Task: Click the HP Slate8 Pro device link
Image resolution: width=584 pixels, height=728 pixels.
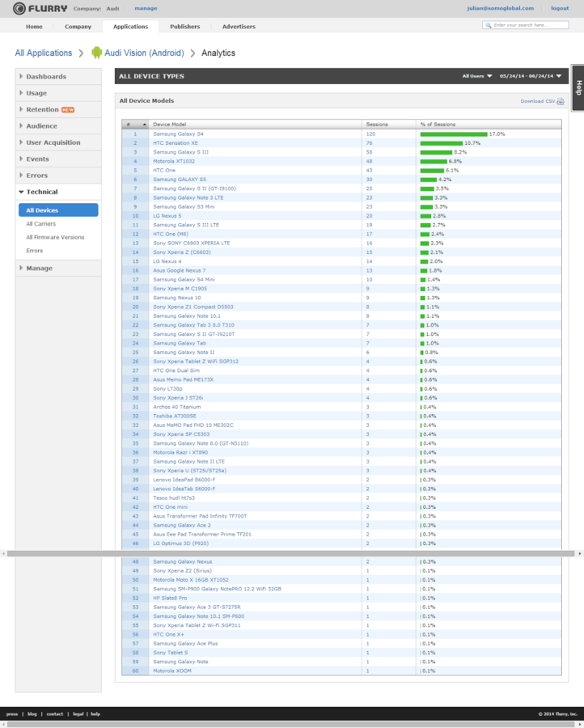Action: 170,598
